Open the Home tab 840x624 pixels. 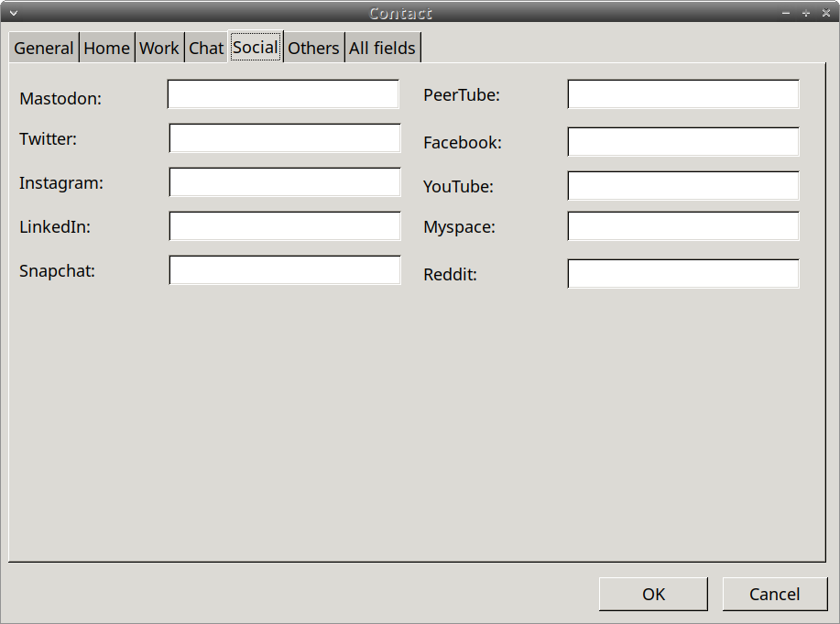[106, 48]
